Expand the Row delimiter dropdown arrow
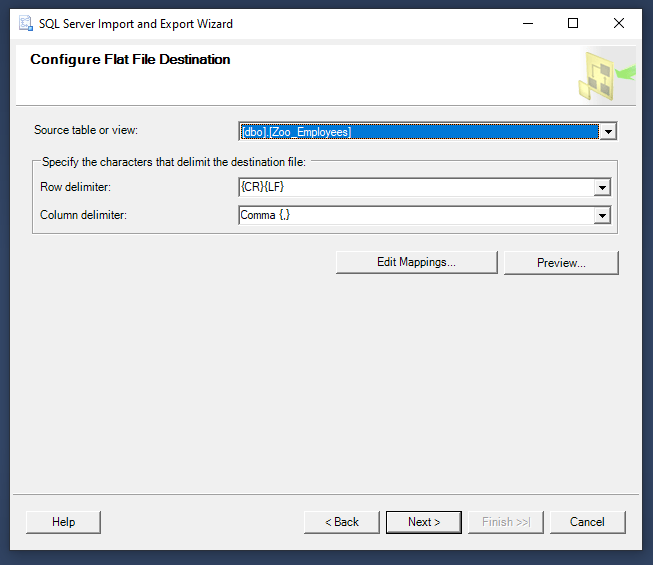 coord(602,187)
